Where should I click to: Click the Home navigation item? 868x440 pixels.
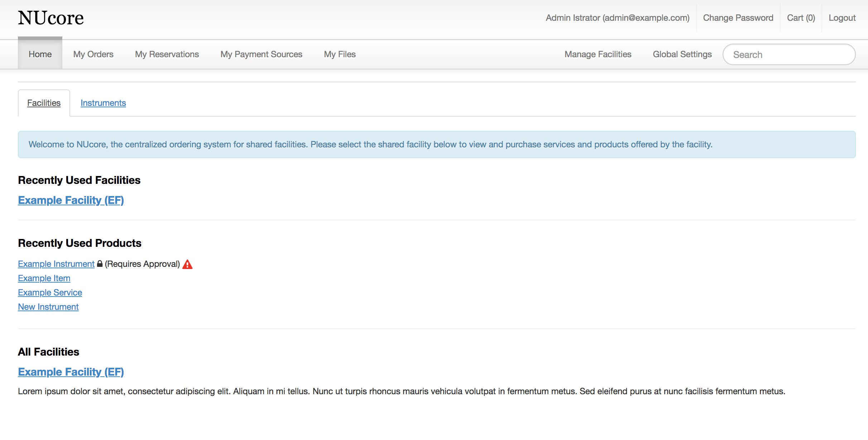point(40,54)
